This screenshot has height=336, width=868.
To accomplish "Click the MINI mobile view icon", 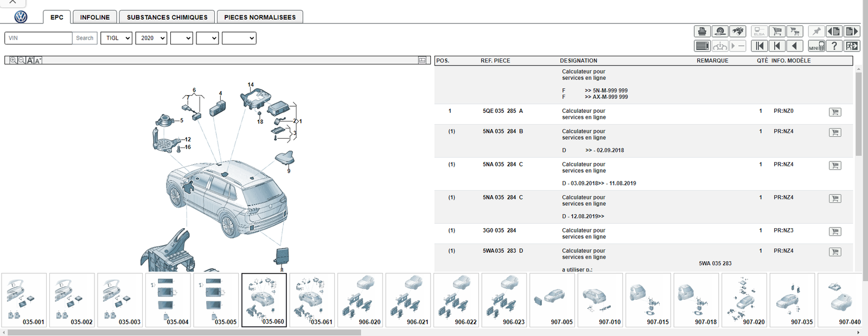I will click(816, 46).
